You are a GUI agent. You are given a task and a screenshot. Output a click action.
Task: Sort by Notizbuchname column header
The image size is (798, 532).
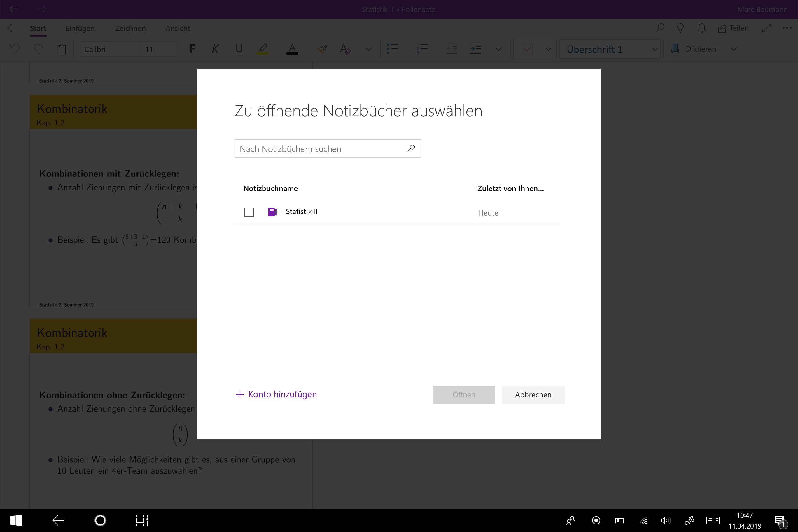(x=270, y=189)
